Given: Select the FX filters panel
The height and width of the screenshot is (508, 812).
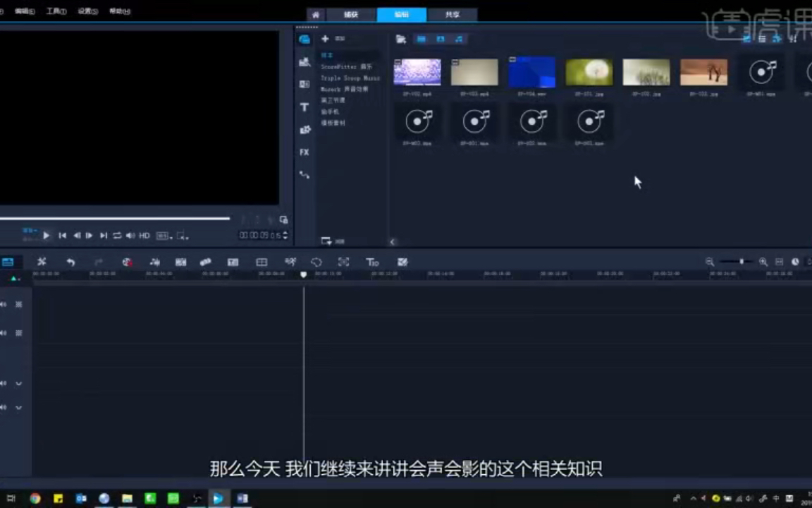Looking at the screenshot, I should [x=304, y=152].
